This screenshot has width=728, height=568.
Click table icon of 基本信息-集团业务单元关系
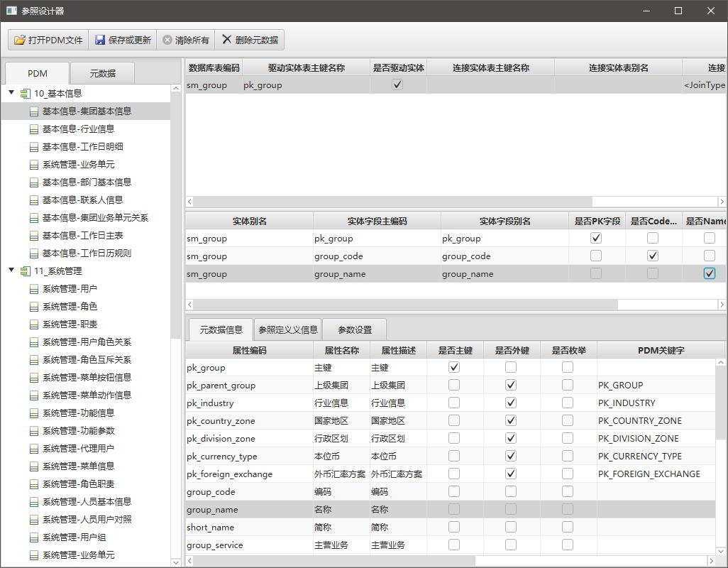coord(34,218)
